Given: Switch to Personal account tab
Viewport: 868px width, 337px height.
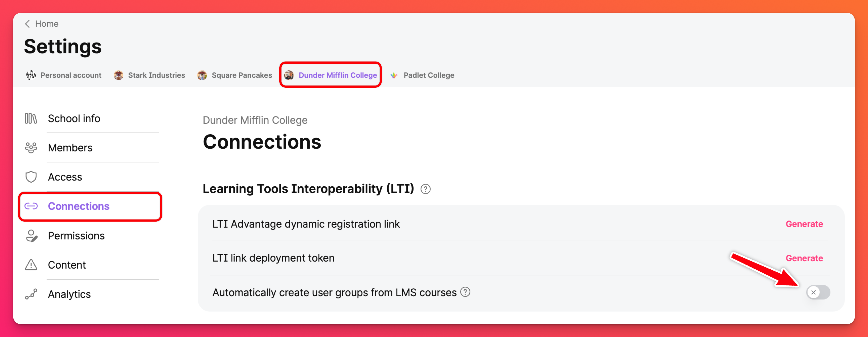Looking at the screenshot, I should [64, 75].
